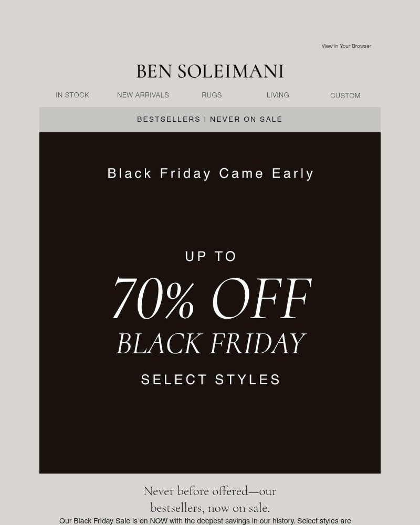Click the View in Your Browser link
The height and width of the screenshot is (525, 420).
[346, 46]
